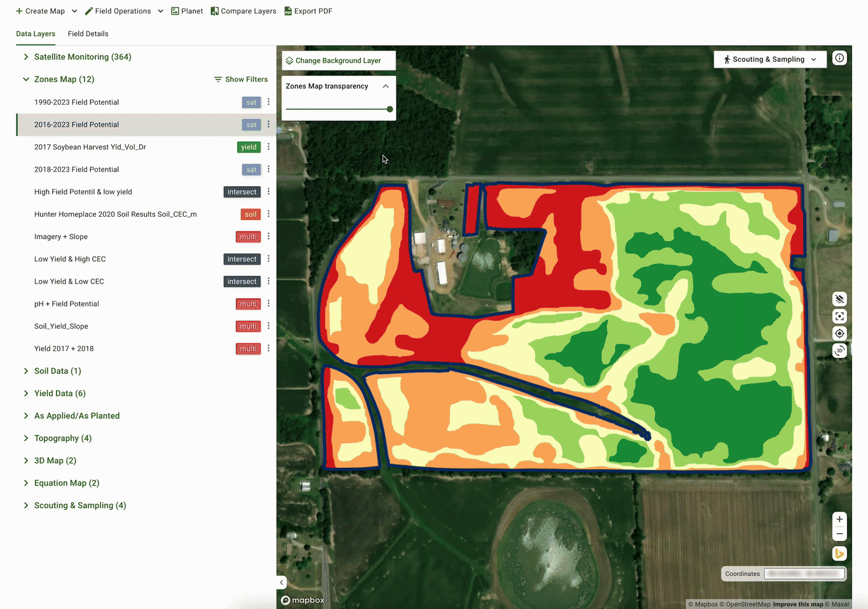Toggle layer visibility off icon on map
This screenshot has width=868, height=609.
point(839,299)
